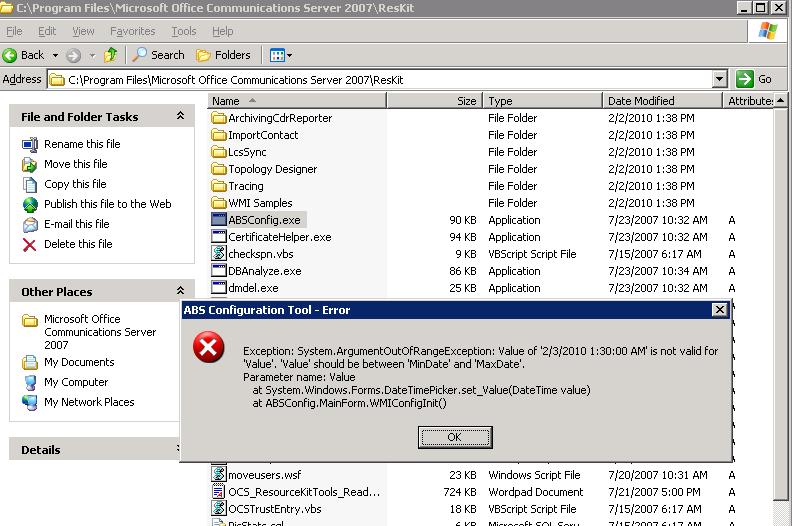
Task: Click OK in the error dialog
Action: click(x=455, y=437)
